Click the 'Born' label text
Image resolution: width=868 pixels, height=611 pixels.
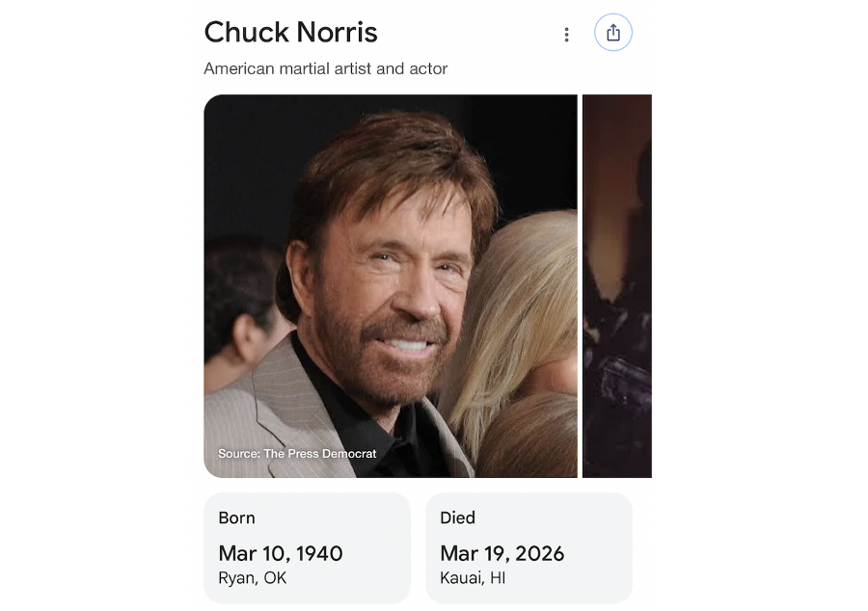pyautogui.click(x=237, y=518)
